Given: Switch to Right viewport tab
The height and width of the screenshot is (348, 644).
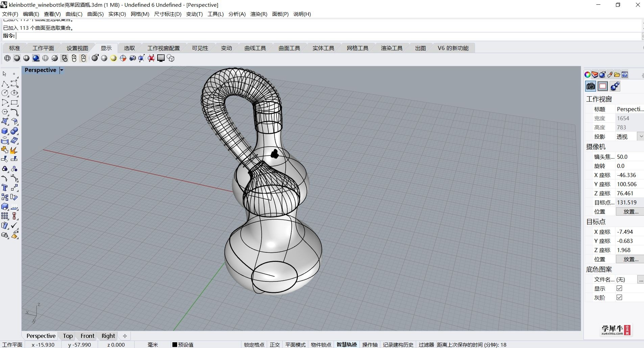Looking at the screenshot, I should [x=108, y=336].
